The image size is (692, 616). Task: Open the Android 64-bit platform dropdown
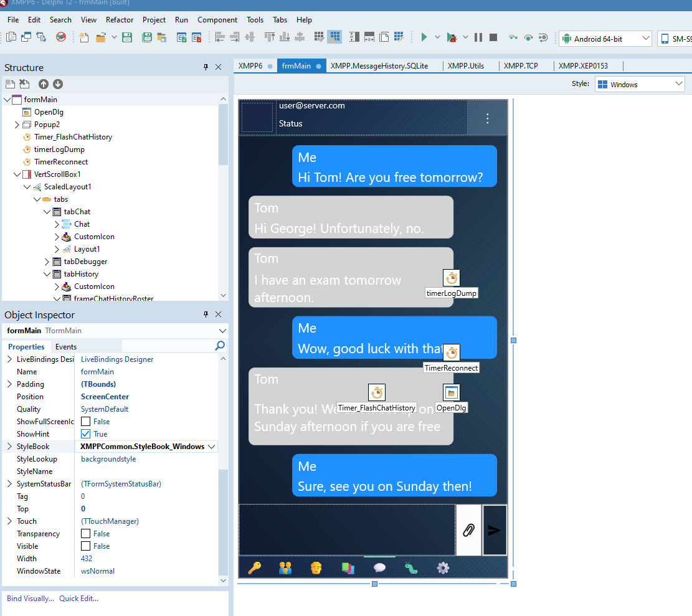[x=605, y=39]
